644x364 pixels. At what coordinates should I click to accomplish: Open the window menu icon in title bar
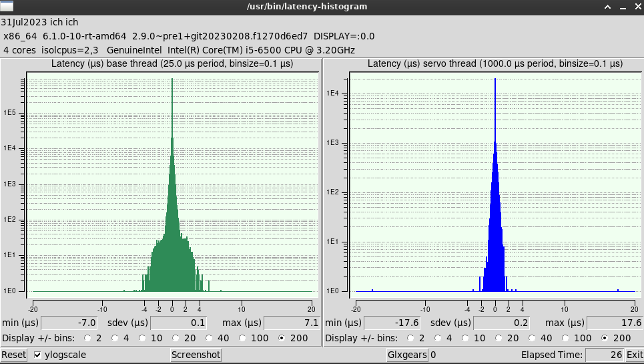(7, 6)
